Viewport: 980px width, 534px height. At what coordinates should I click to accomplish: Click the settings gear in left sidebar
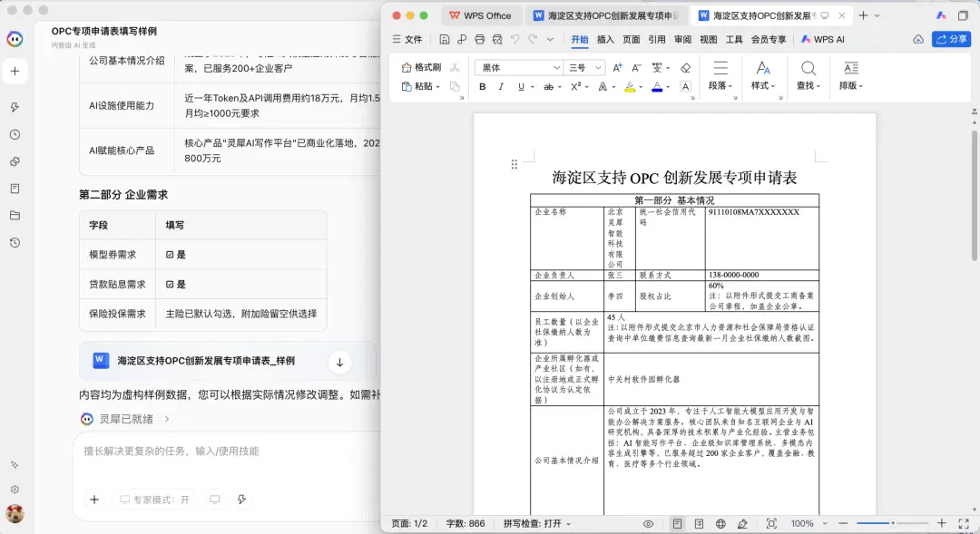(x=15, y=490)
